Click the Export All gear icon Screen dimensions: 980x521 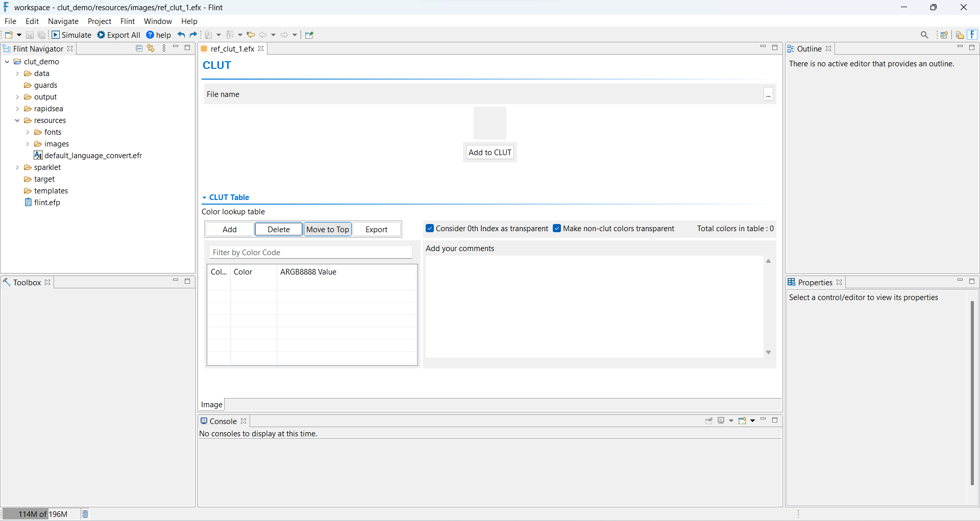tap(101, 35)
